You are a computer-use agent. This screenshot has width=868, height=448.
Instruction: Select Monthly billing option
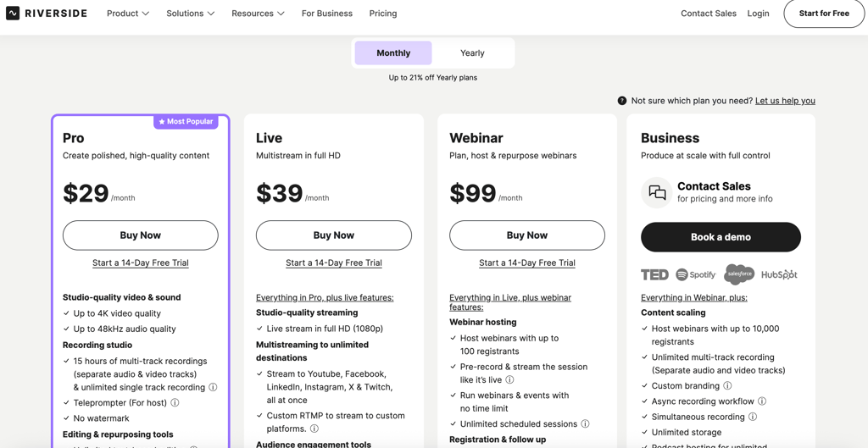(393, 53)
